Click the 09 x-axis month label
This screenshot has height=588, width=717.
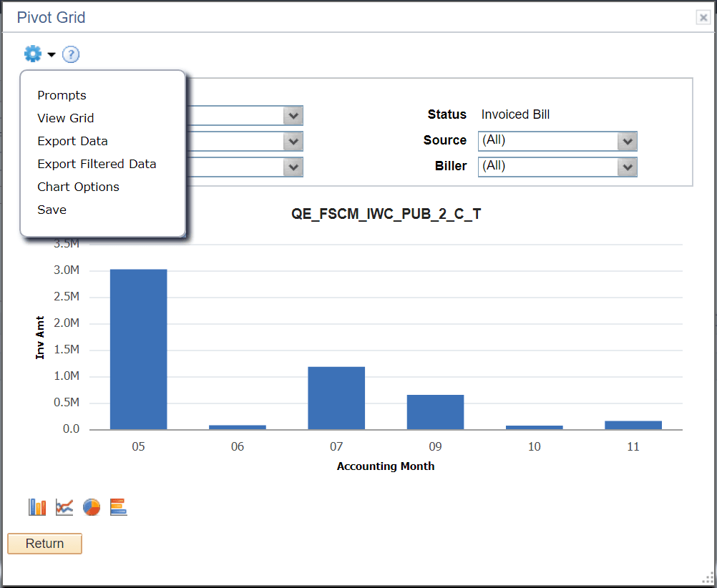pyautogui.click(x=435, y=446)
